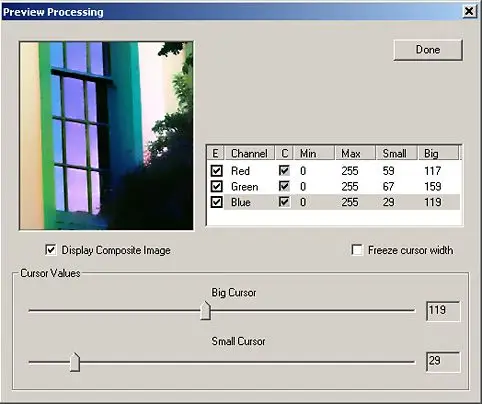Enable Freeze cursor width checkbox
The width and height of the screenshot is (482, 404).
click(357, 250)
